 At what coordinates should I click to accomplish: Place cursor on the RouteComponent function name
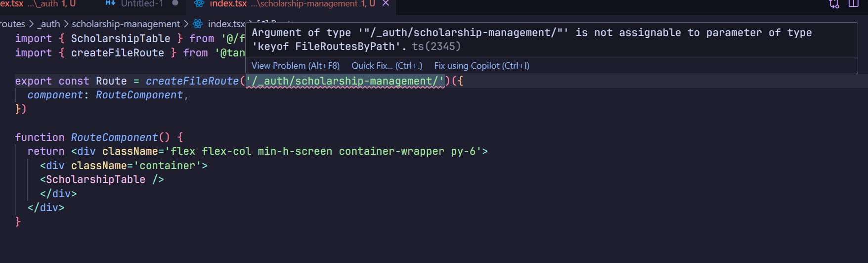pyautogui.click(x=114, y=137)
